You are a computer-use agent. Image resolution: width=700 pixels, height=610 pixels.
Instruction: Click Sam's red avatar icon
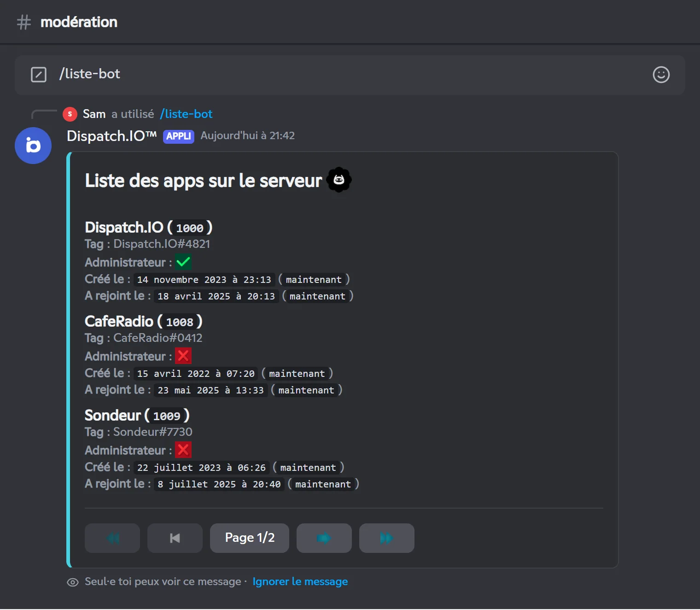70,114
